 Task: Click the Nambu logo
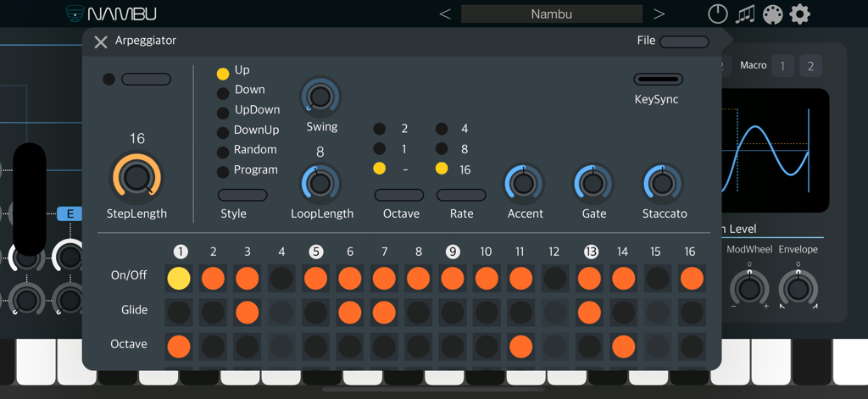tap(111, 14)
